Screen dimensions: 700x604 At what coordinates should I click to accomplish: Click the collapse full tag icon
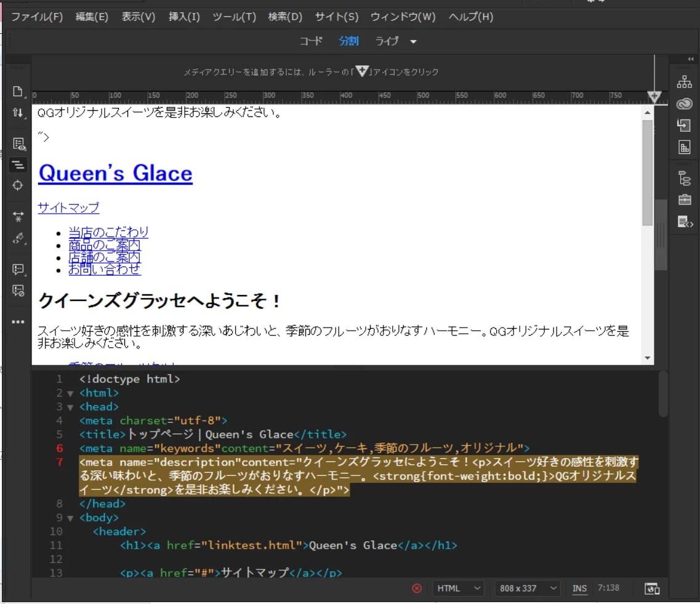pyautogui.click(x=18, y=217)
